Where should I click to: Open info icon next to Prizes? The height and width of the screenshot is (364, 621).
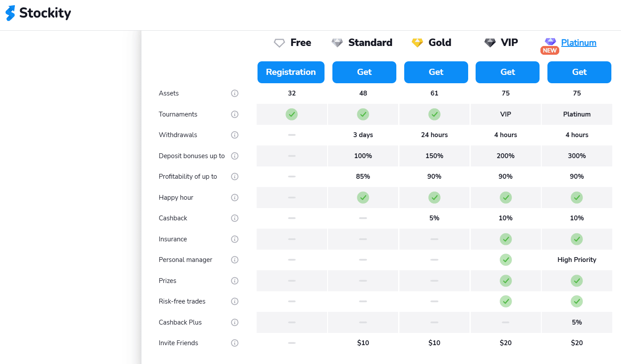tap(235, 281)
